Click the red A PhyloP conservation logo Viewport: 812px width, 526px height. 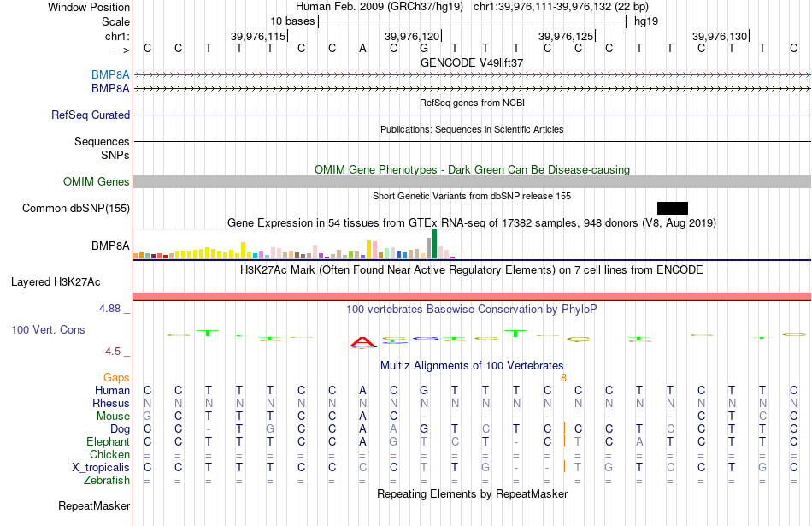click(x=362, y=342)
